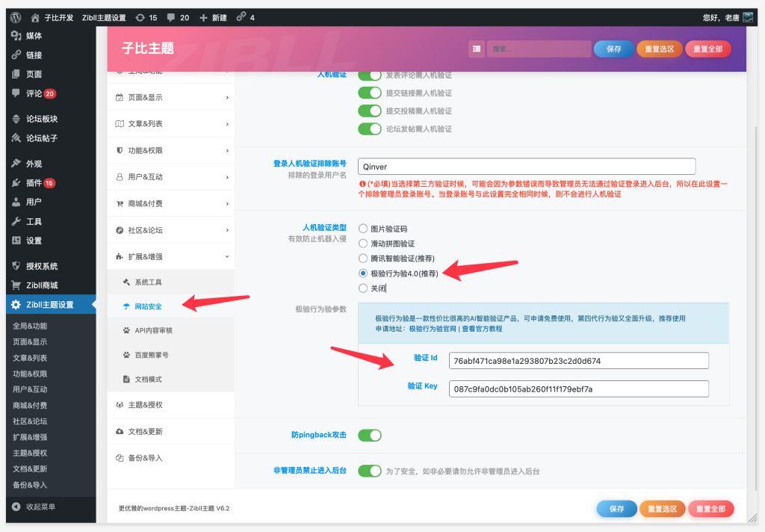Open the 百度熊掌号 settings tab
The width and height of the screenshot is (765, 532).
click(171, 355)
